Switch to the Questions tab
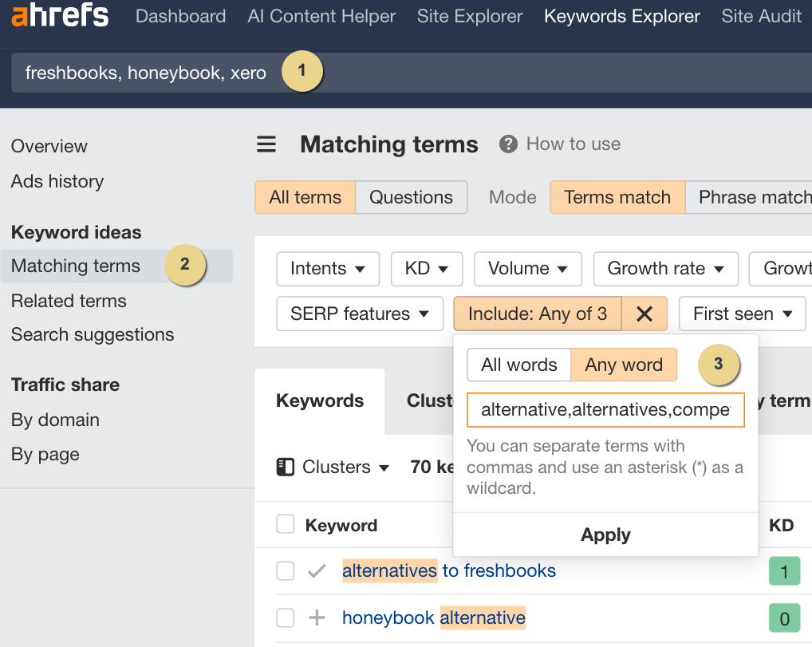812x647 pixels. click(411, 197)
